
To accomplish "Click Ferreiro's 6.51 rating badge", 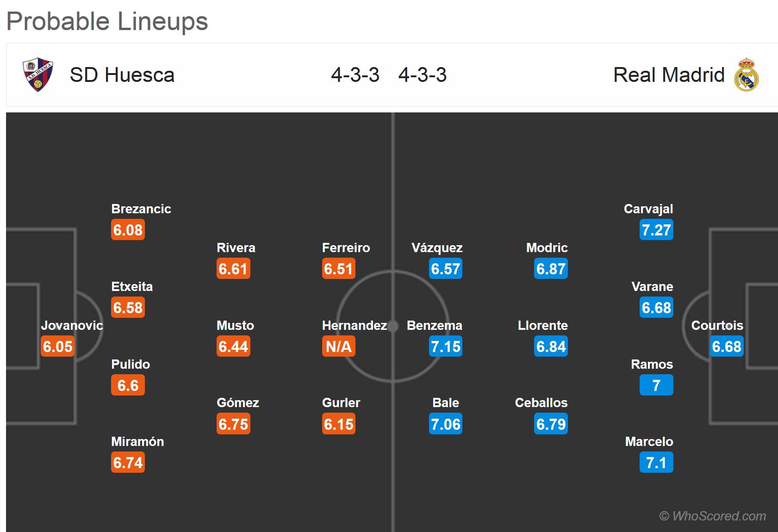I will [338, 269].
